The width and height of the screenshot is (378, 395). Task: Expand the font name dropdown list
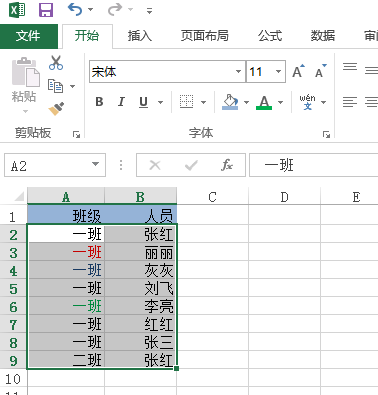click(x=238, y=71)
